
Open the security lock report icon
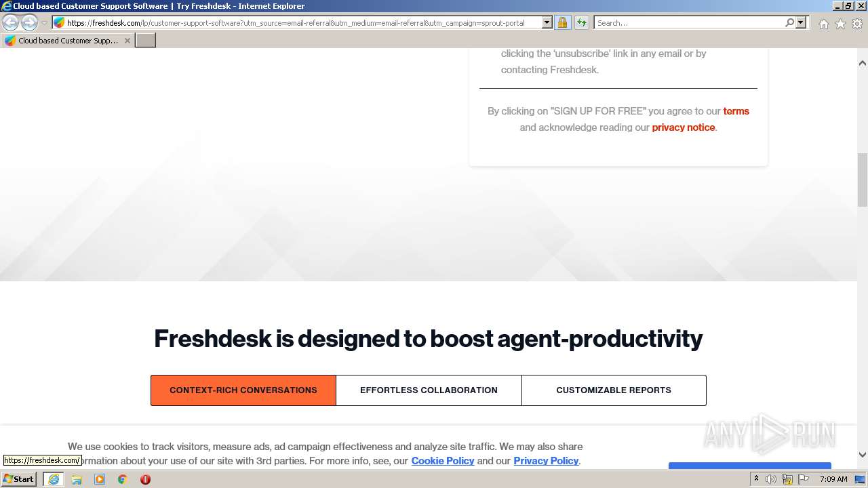[562, 22]
